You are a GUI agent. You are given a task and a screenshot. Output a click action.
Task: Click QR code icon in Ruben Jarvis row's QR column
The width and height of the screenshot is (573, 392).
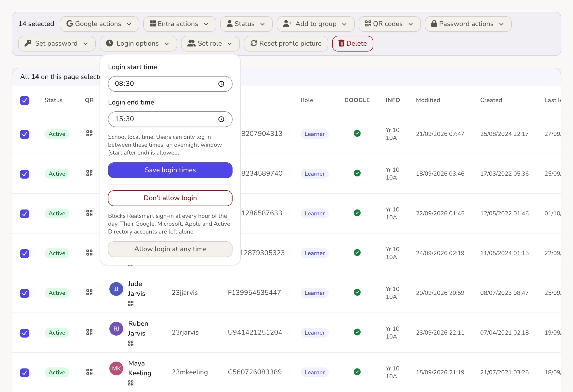point(89,332)
